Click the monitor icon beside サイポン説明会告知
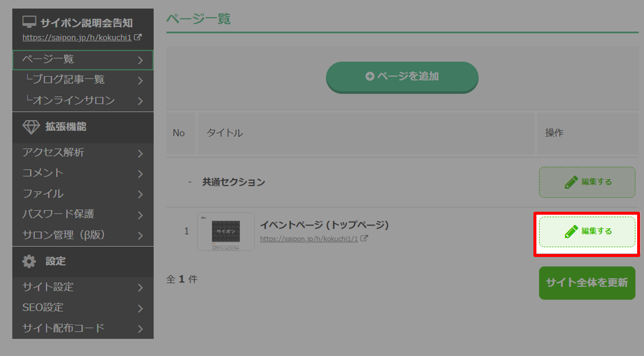 [x=29, y=22]
